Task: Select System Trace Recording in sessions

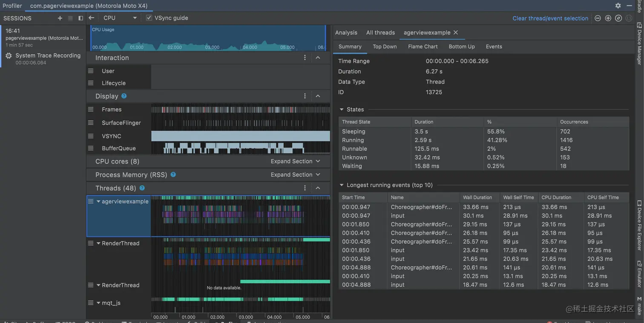Action: 48,56
